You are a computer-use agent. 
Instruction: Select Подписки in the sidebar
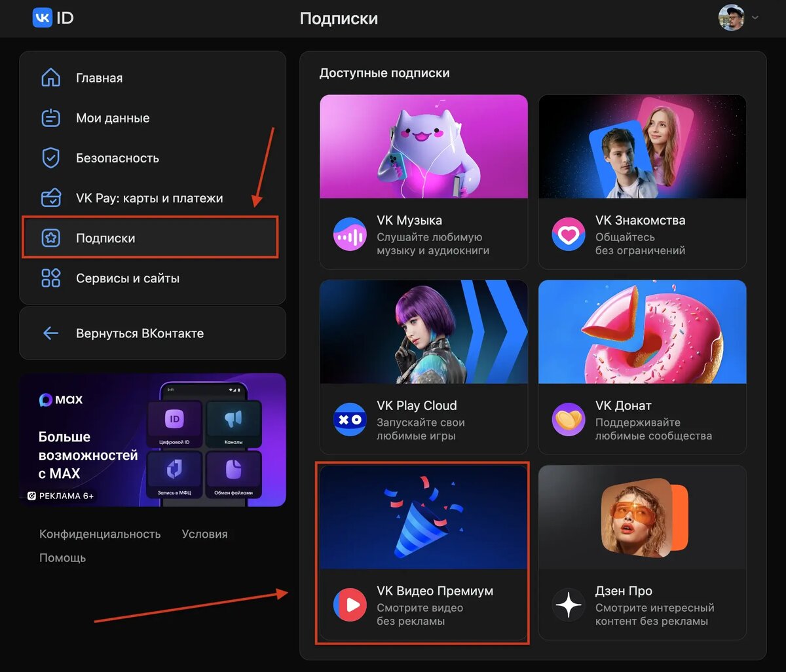(x=151, y=238)
